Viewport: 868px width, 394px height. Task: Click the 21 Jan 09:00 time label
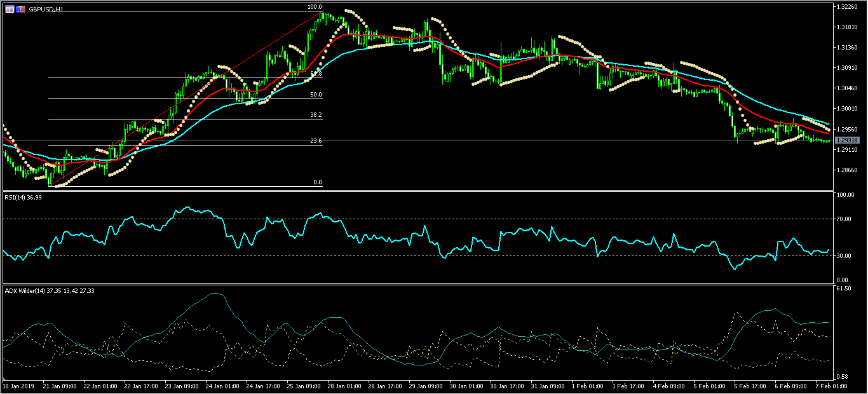(58, 386)
